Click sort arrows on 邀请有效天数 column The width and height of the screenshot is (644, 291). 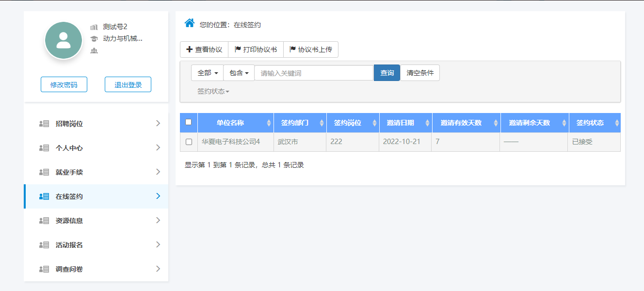(x=496, y=123)
